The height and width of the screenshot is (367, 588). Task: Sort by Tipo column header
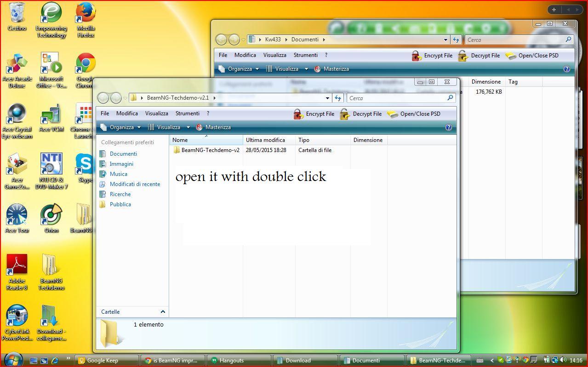(323, 140)
